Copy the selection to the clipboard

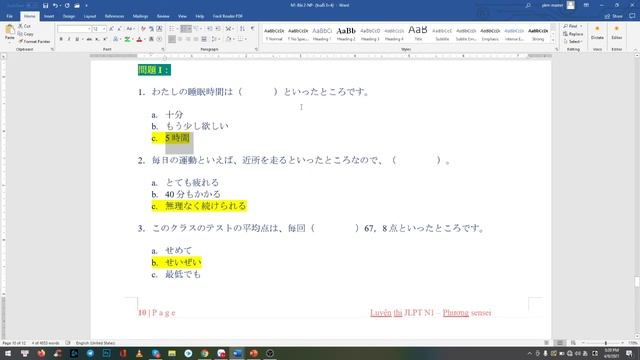point(26,34)
